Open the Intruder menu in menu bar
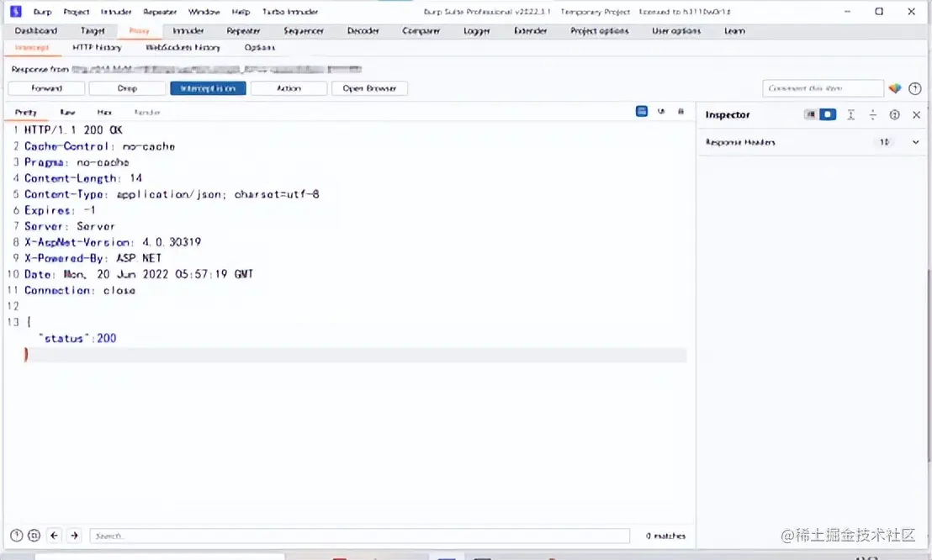This screenshot has height=560, width=932. click(x=116, y=12)
